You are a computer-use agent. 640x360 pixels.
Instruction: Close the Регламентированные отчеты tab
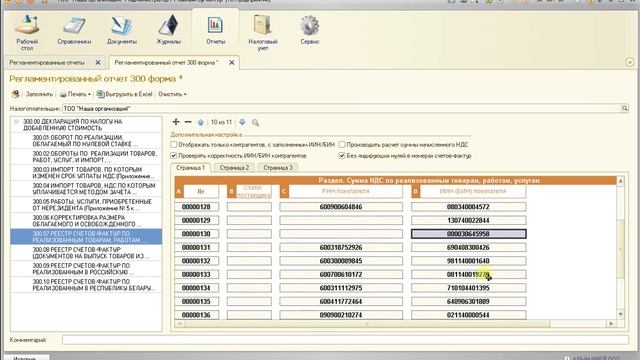[98, 62]
